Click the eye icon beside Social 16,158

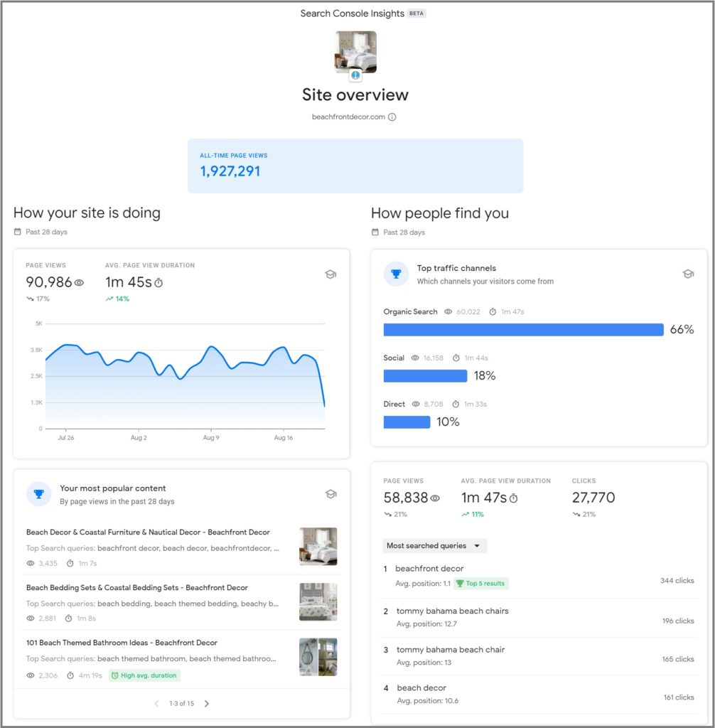[x=415, y=358]
